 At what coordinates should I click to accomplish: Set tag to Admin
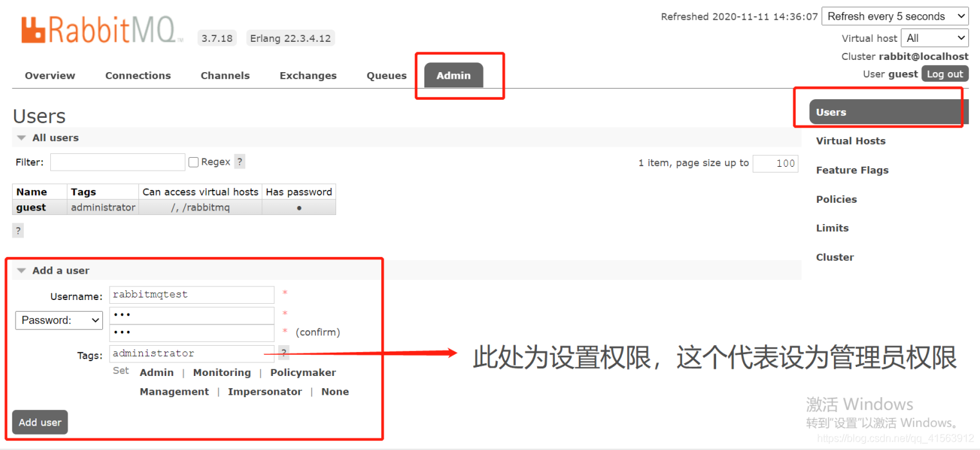pyautogui.click(x=156, y=373)
